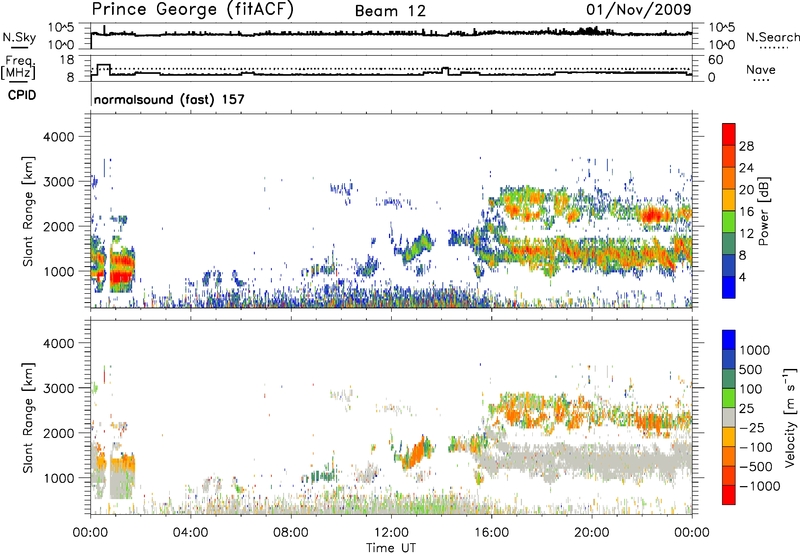Click the '4' power colorbar tick label
800x554 pixels.
742,277
